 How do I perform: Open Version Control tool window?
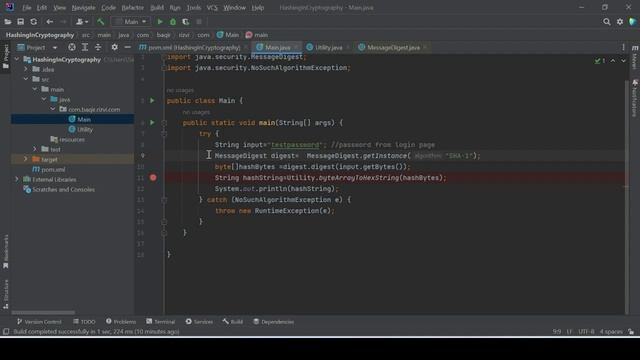[x=39, y=322]
